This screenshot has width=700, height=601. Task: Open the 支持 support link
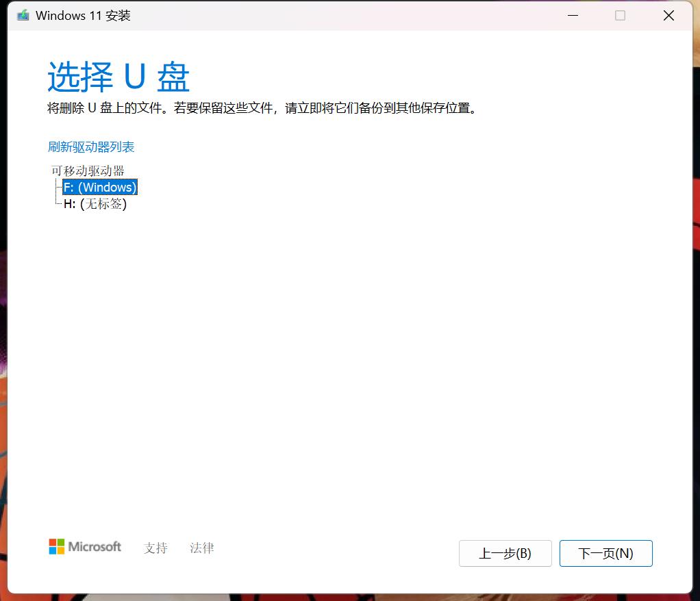(155, 548)
